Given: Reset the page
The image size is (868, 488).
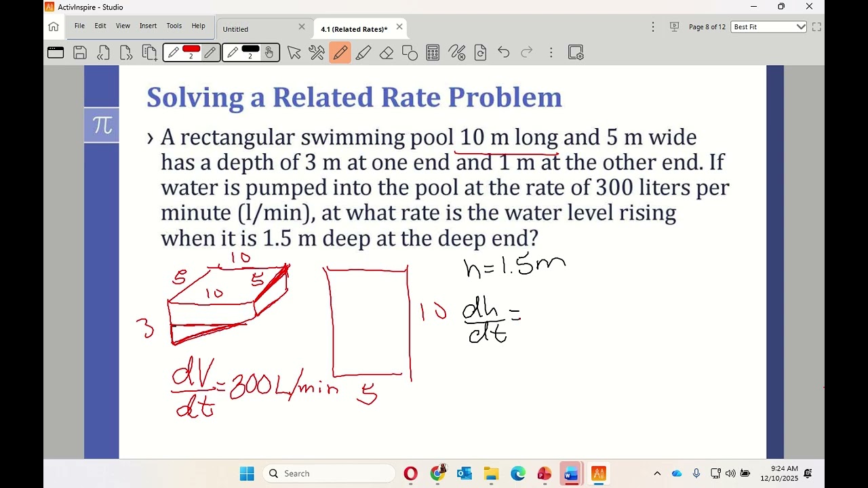Looking at the screenshot, I should (x=481, y=53).
